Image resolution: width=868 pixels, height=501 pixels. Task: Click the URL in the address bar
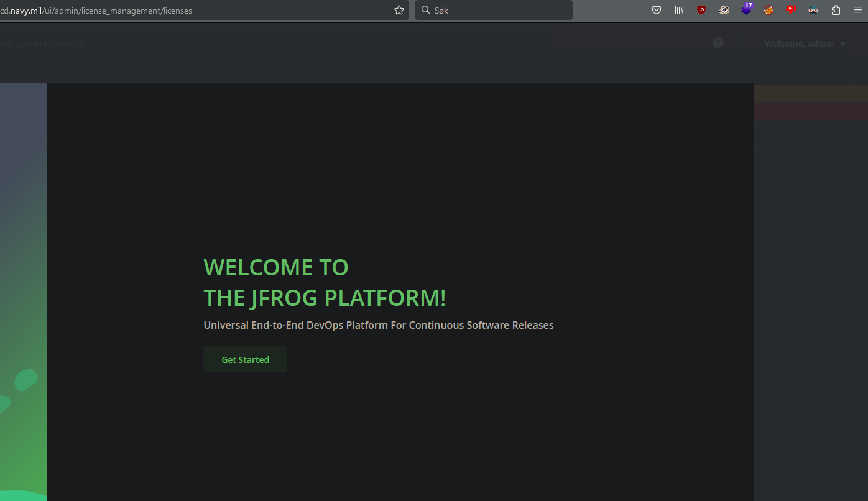(x=96, y=11)
